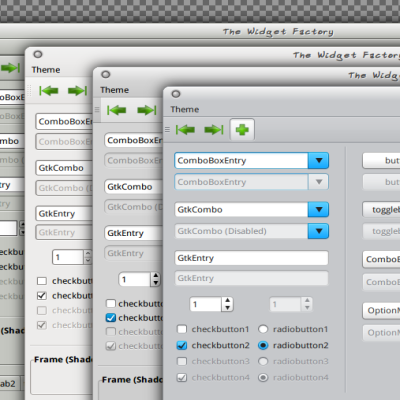The image size is (400, 400).
Task: Click the toolbar grip handle in the window showing a blue checked checkbox
Action: (x=97, y=110)
